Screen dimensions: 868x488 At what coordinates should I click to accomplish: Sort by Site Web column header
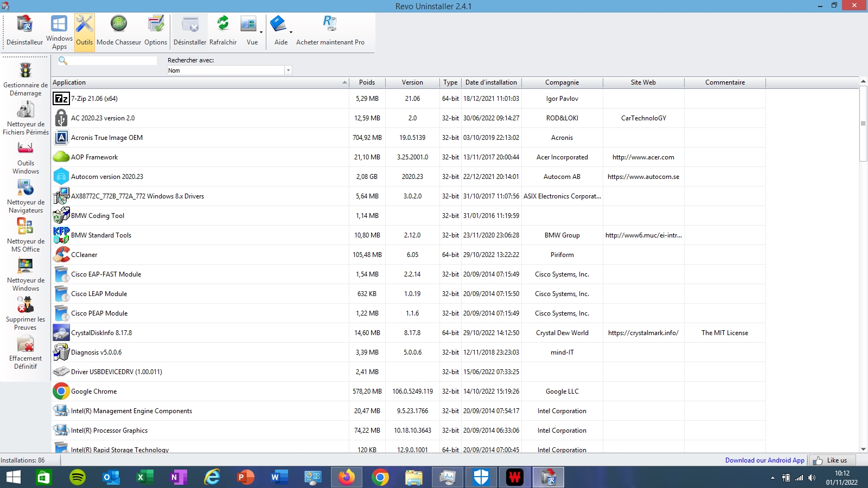tap(643, 82)
